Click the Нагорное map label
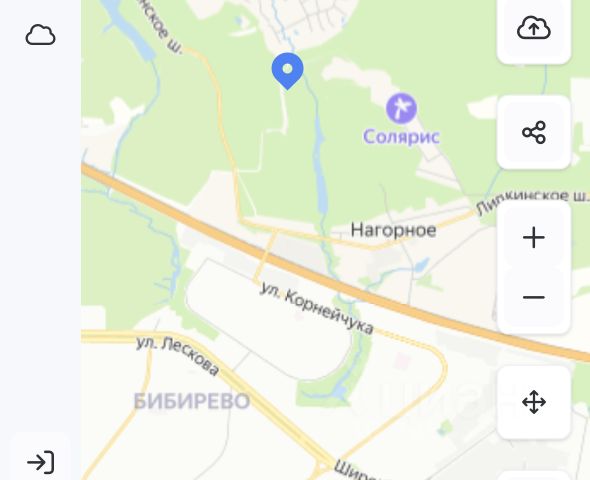 (394, 230)
